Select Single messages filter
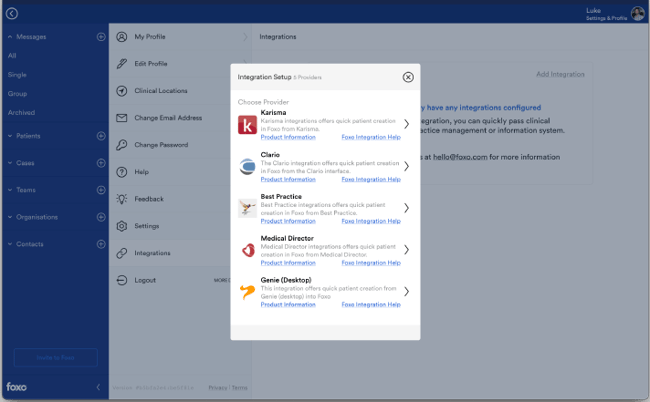The image size is (650, 402). click(x=17, y=75)
